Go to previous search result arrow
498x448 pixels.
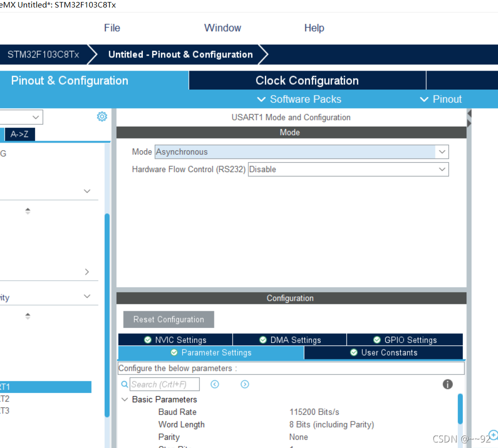[x=215, y=384]
